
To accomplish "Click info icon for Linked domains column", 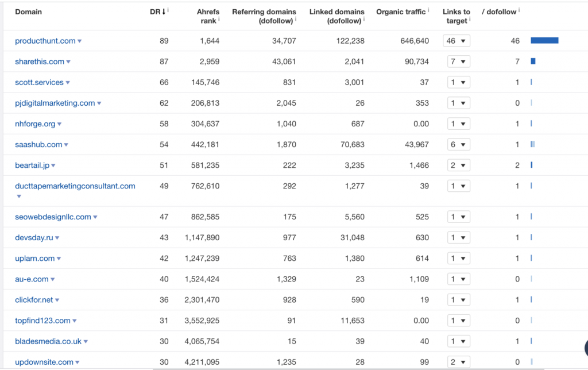I will [364, 19].
